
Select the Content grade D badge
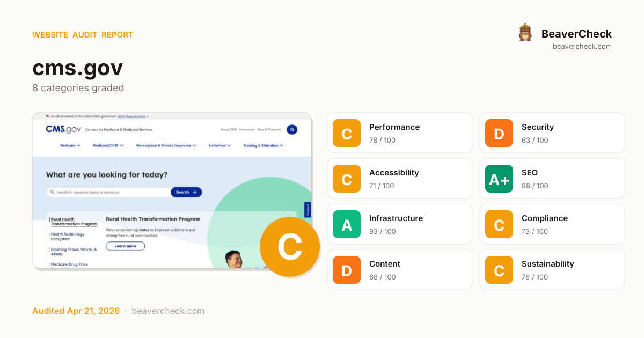347,270
